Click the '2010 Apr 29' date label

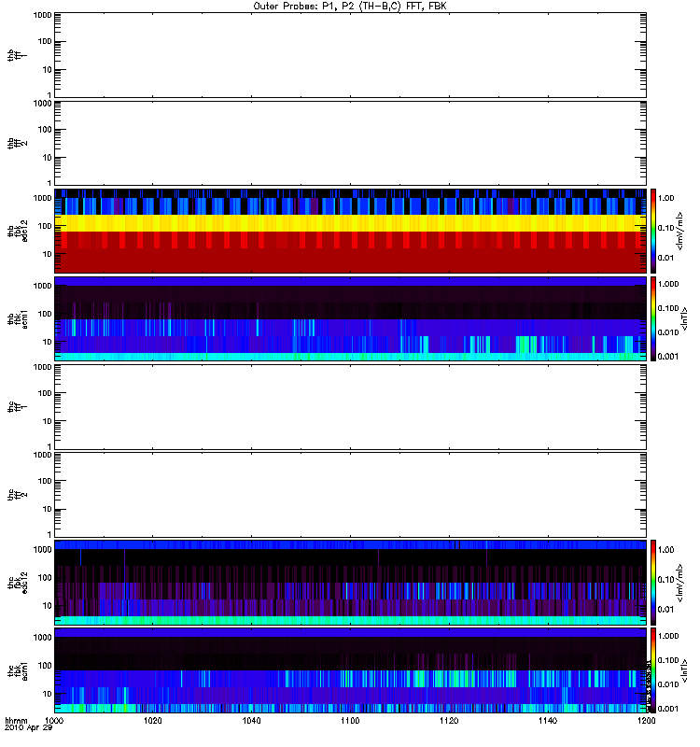(28, 728)
